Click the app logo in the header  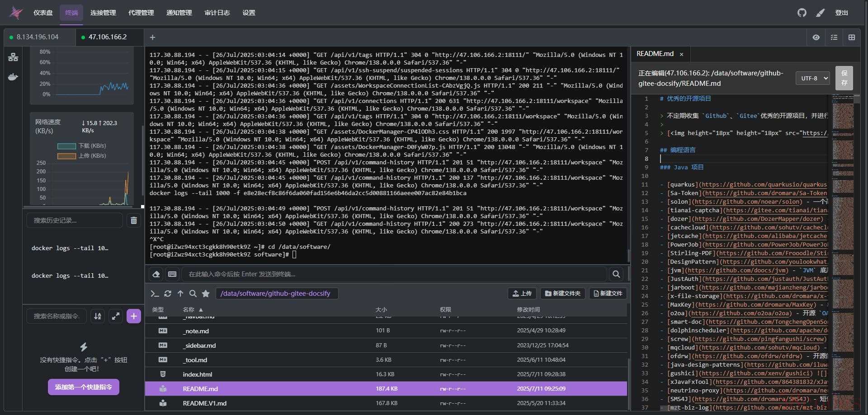click(16, 13)
